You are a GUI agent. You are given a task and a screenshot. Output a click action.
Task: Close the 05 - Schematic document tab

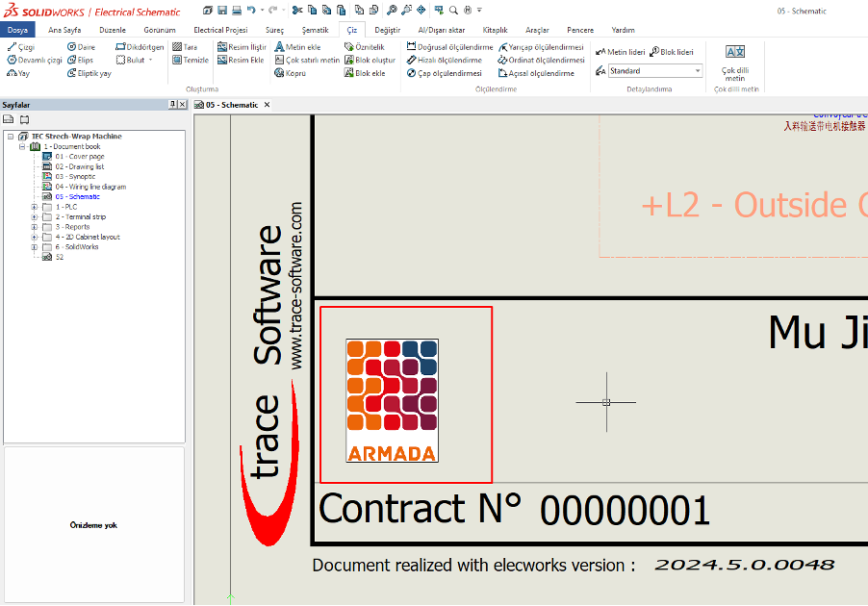tap(267, 105)
